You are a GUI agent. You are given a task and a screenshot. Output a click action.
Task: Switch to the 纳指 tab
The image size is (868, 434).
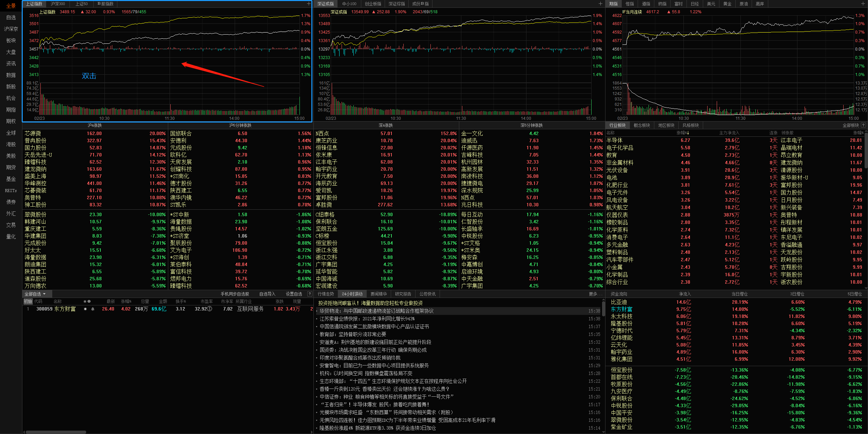pyautogui.click(x=662, y=4)
